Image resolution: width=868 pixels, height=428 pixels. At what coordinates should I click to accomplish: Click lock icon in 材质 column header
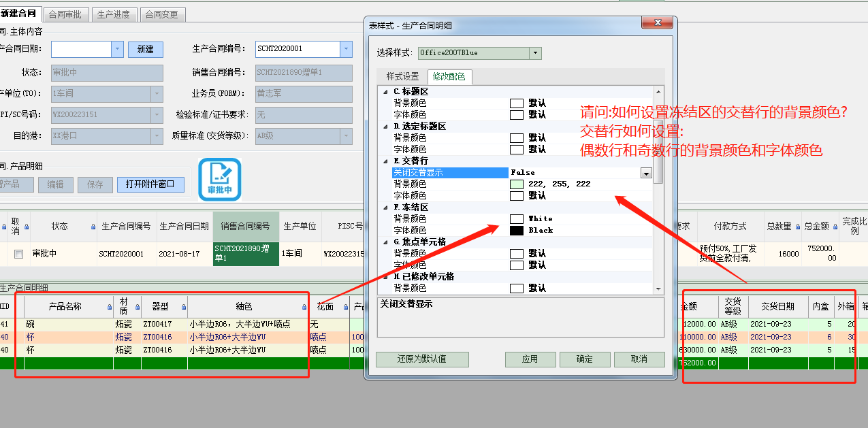click(137, 307)
